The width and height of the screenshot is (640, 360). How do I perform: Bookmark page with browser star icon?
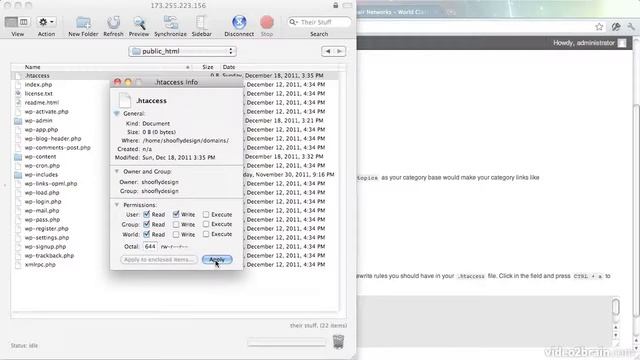click(x=599, y=27)
